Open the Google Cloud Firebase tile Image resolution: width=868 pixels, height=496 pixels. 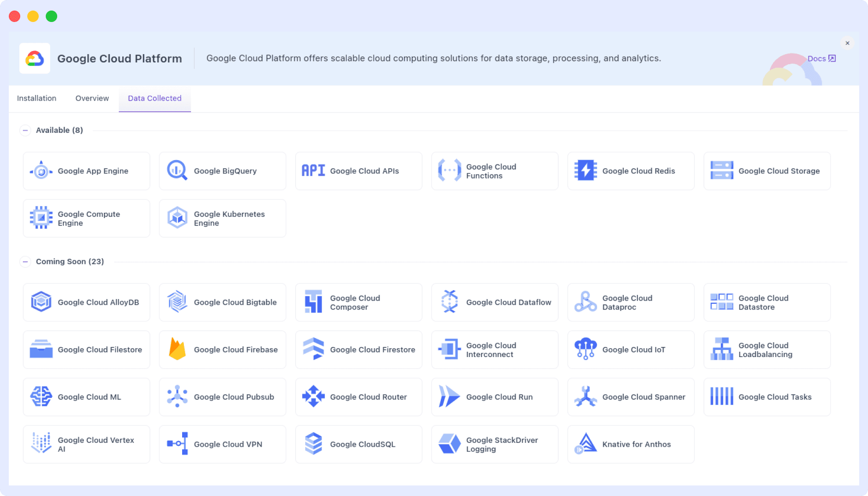(x=222, y=349)
